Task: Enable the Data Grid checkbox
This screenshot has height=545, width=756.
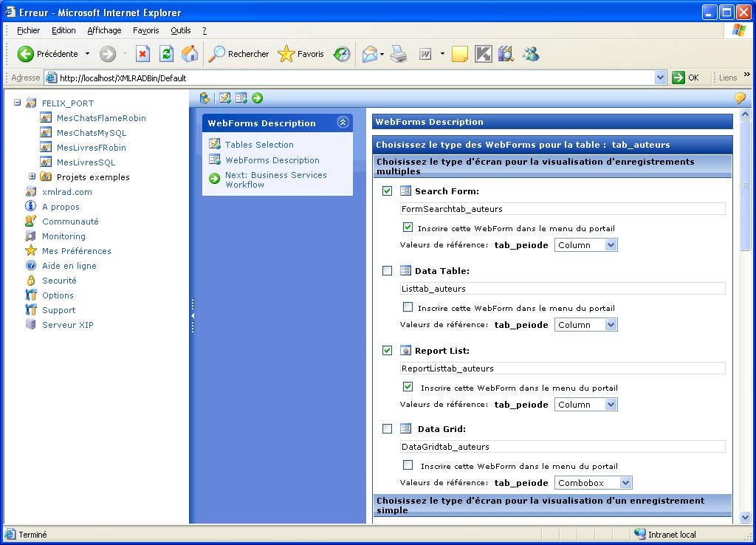Action: pyautogui.click(x=388, y=429)
